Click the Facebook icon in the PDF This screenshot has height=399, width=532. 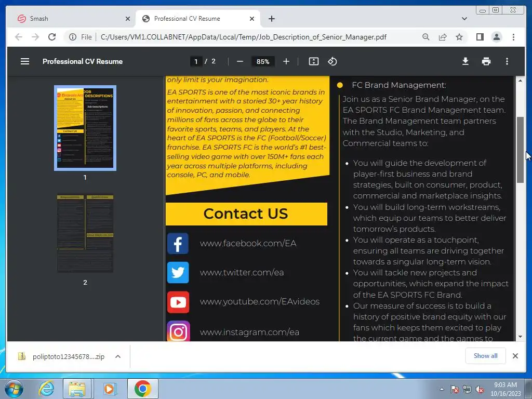(178, 244)
